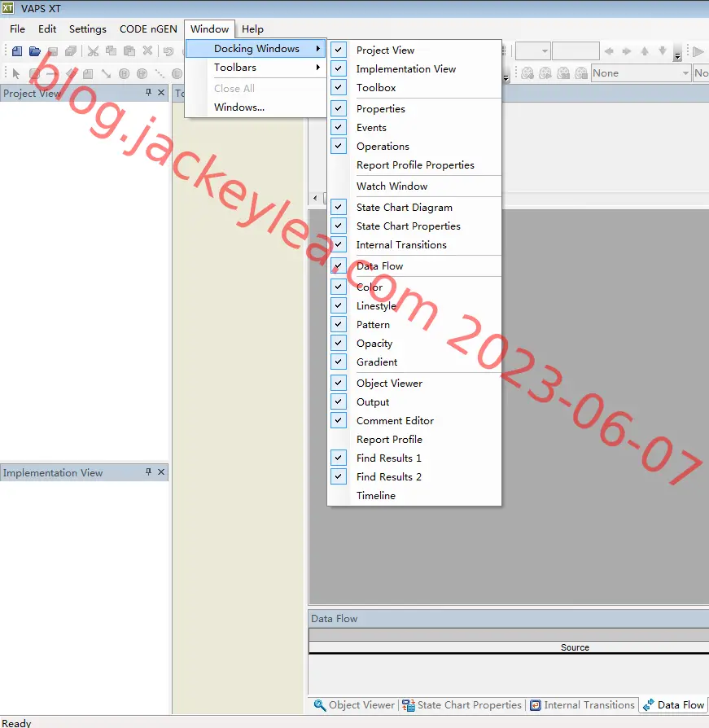
Task: Open the small combo box in toolbar
Action: (532, 51)
